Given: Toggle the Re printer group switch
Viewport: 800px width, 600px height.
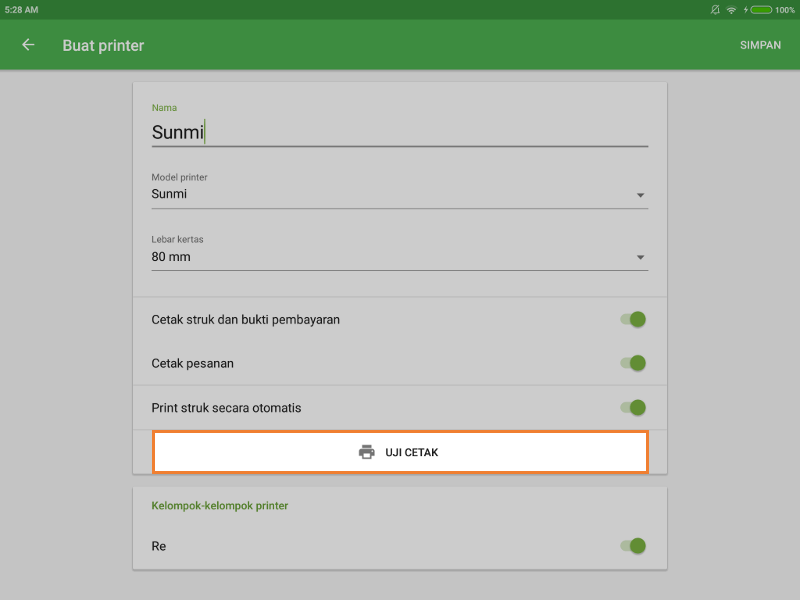Looking at the screenshot, I should tap(633, 546).
